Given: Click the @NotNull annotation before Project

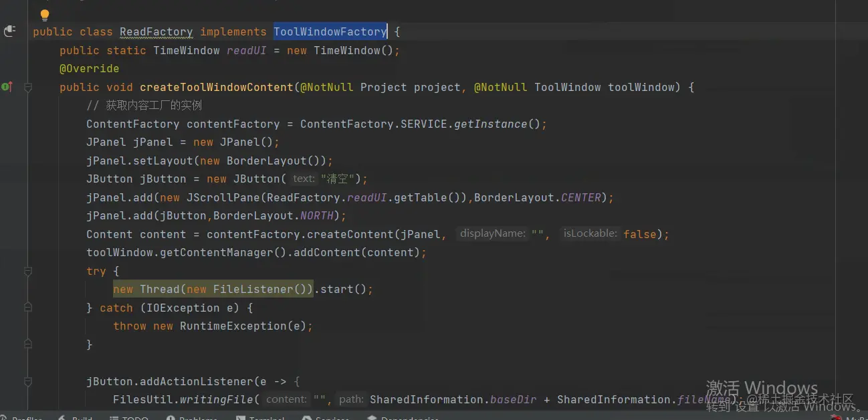Looking at the screenshot, I should click(x=327, y=87).
